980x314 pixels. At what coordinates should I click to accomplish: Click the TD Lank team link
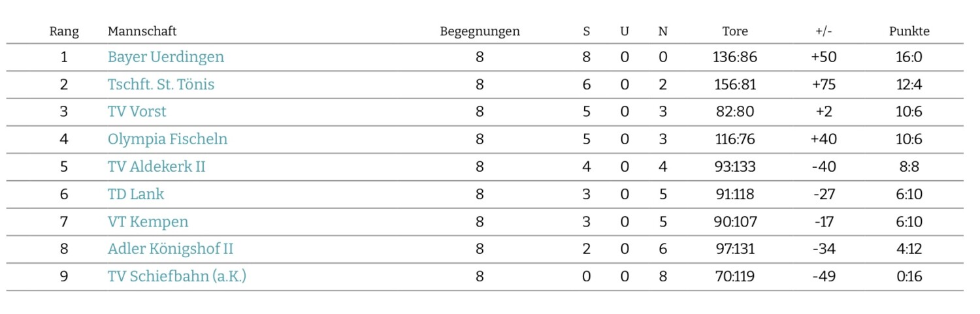(136, 195)
